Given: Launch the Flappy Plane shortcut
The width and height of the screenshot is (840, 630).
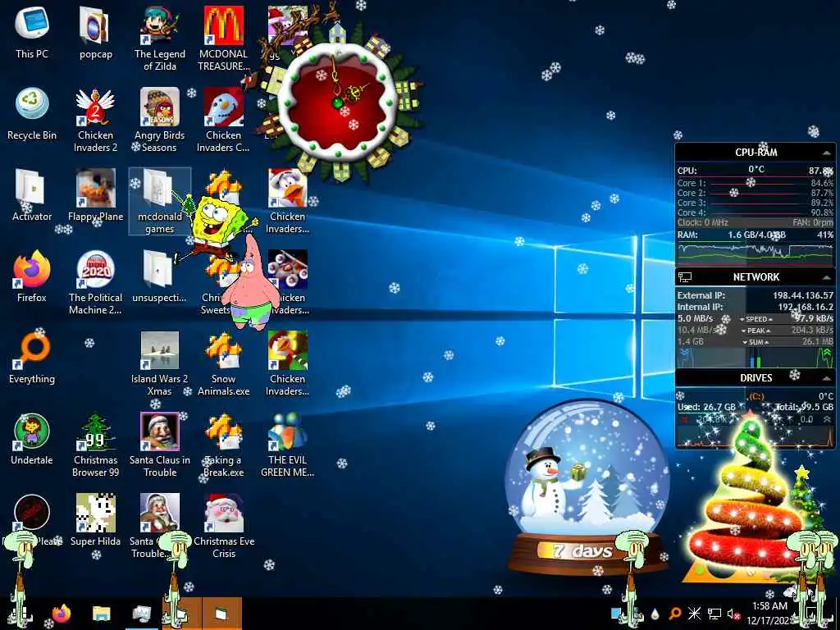Looking at the screenshot, I should pyautogui.click(x=95, y=195).
